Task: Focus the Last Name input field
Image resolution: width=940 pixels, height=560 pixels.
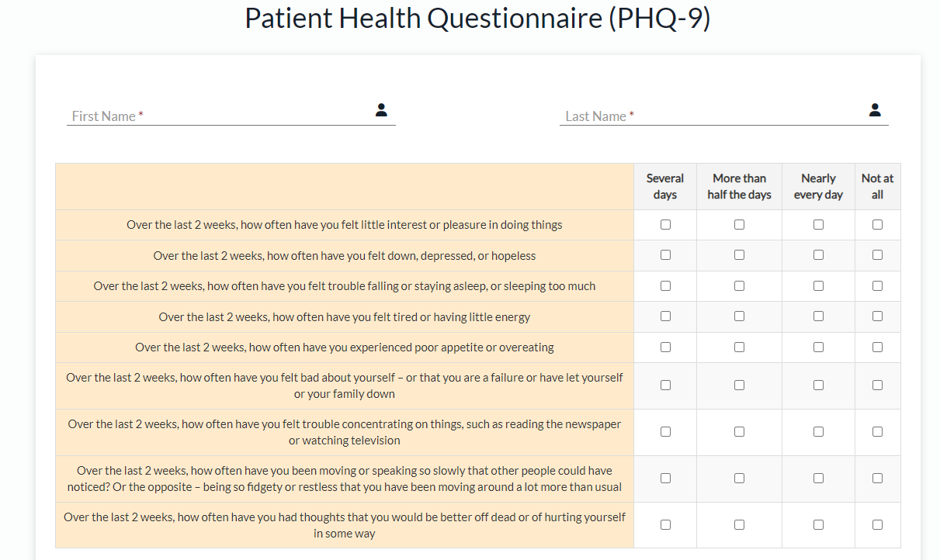Action: tap(724, 116)
